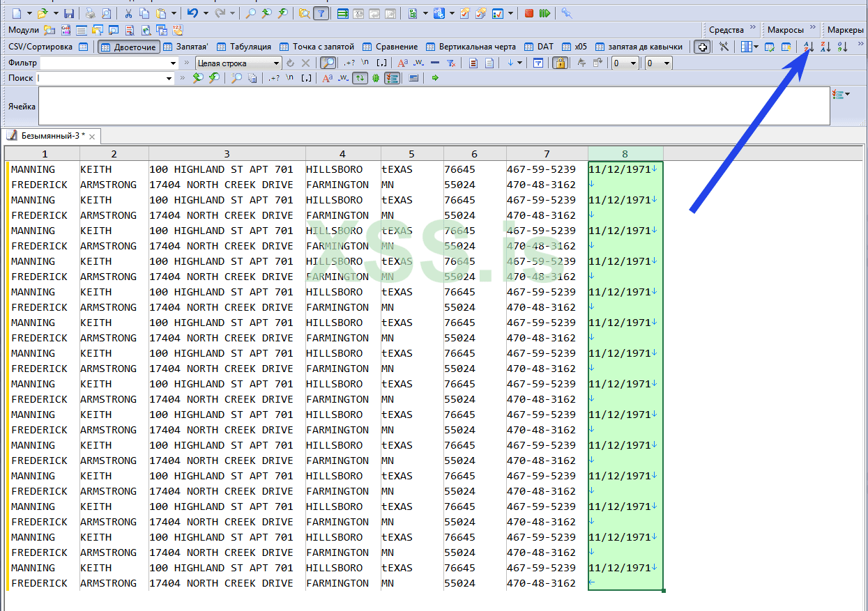This screenshot has width=868, height=611.
Task: Click the Undo arrow icon
Action: [x=193, y=13]
